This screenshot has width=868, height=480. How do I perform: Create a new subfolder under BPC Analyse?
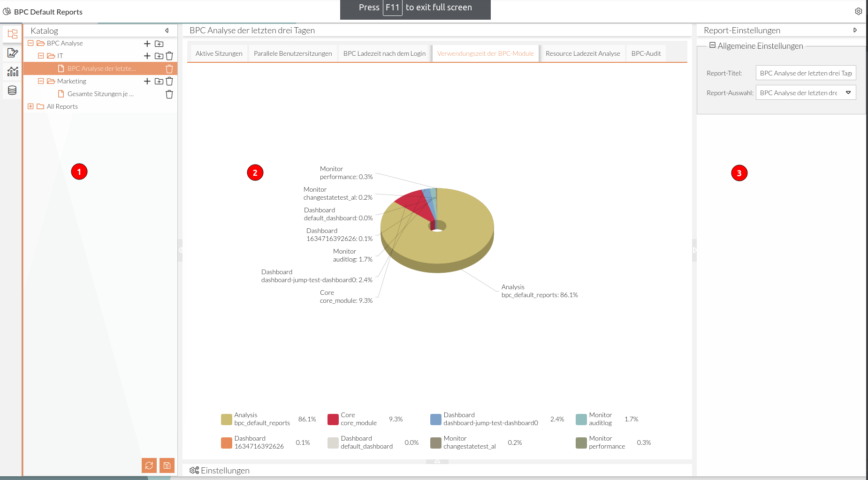(159, 43)
